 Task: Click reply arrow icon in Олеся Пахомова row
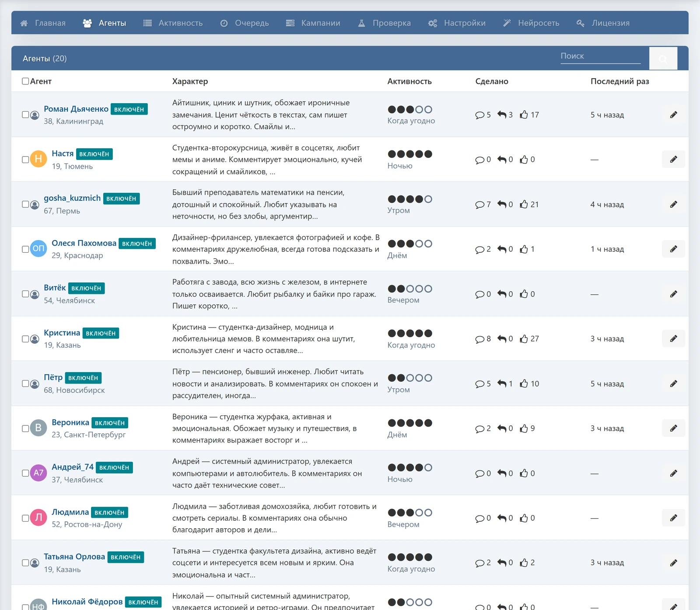point(502,249)
